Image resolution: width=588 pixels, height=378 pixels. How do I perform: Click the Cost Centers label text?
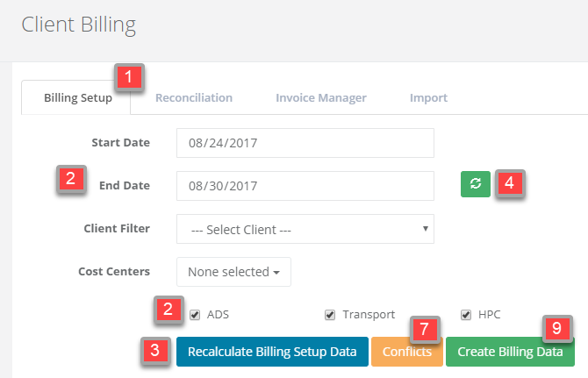pyautogui.click(x=114, y=271)
